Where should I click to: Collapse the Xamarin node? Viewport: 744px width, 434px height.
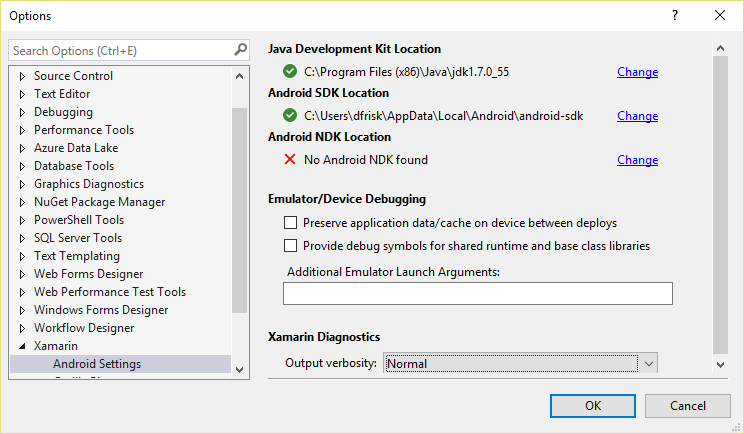coord(22,346)
